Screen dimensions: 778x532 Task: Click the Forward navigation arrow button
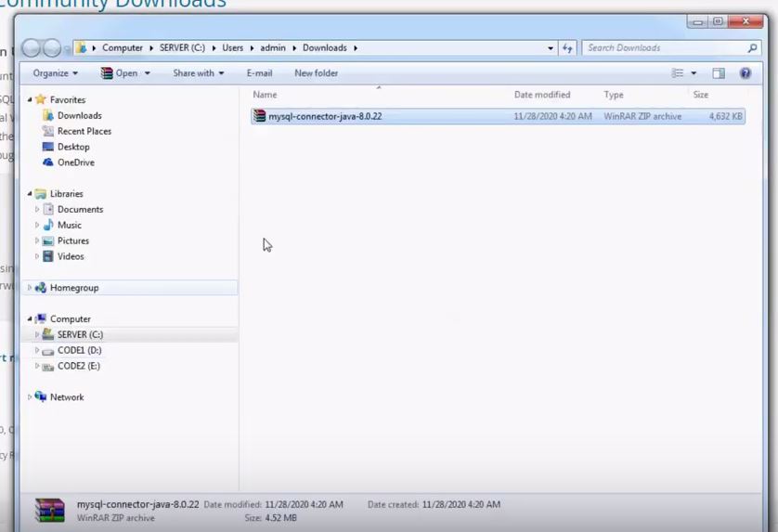click(52, 48)
